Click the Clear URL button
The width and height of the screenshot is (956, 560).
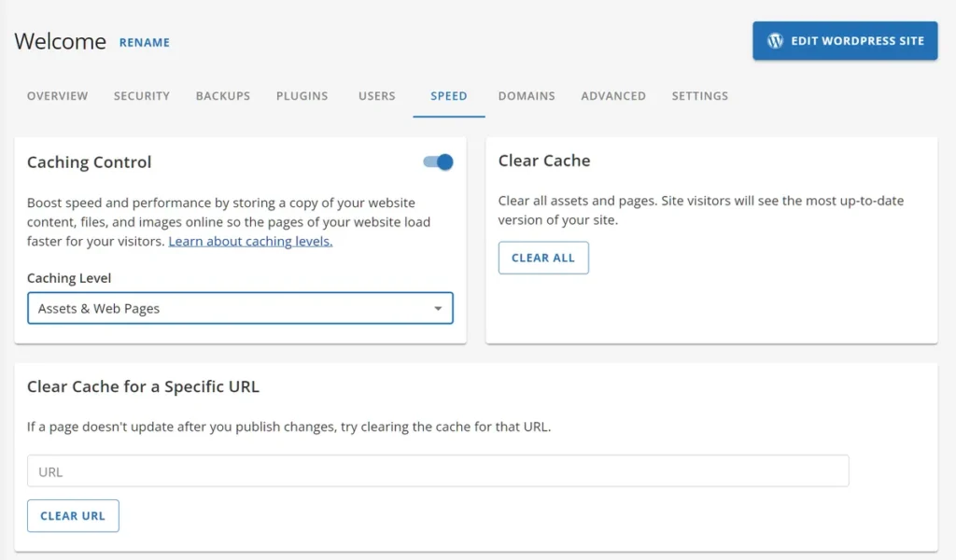(73, 516)
